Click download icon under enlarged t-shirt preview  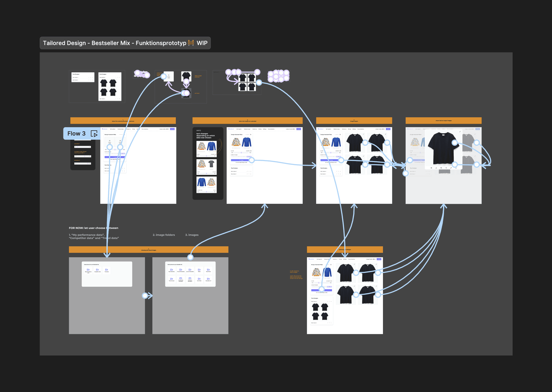436,168
